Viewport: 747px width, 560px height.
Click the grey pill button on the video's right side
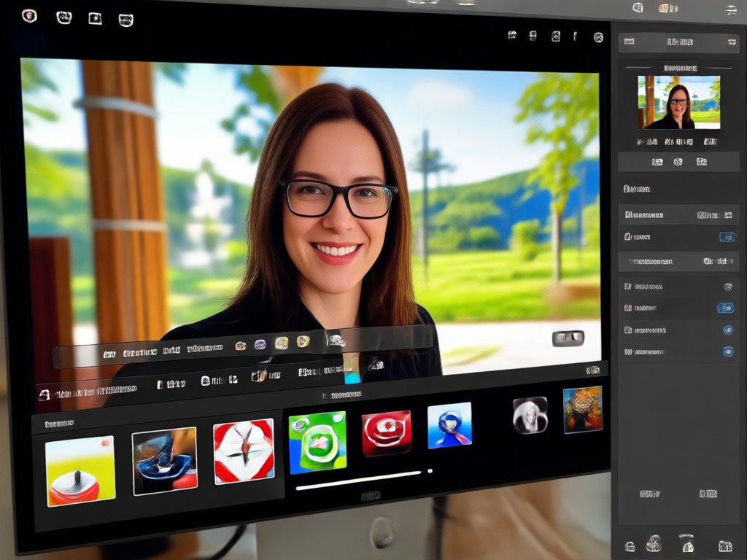pos(568,338)
